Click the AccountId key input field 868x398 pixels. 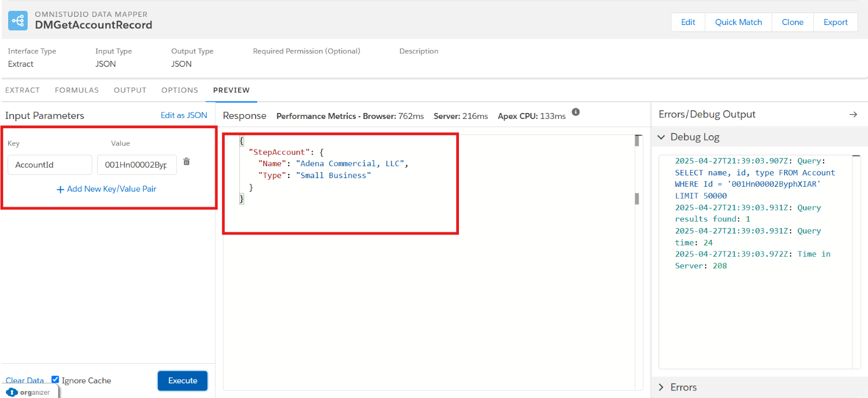click(50, 165)
